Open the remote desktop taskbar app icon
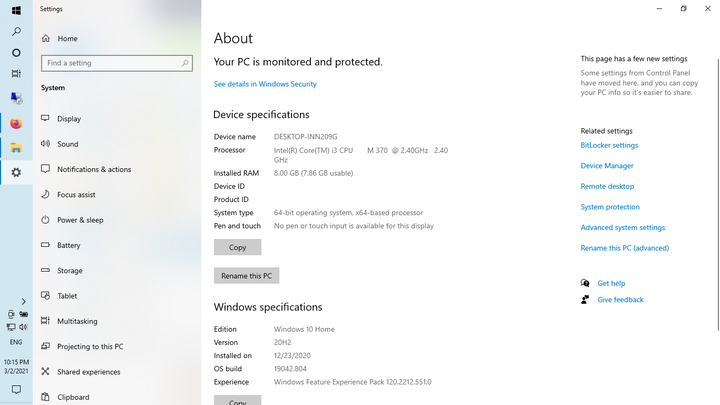720x405 pixels. [x=16, y=98]
